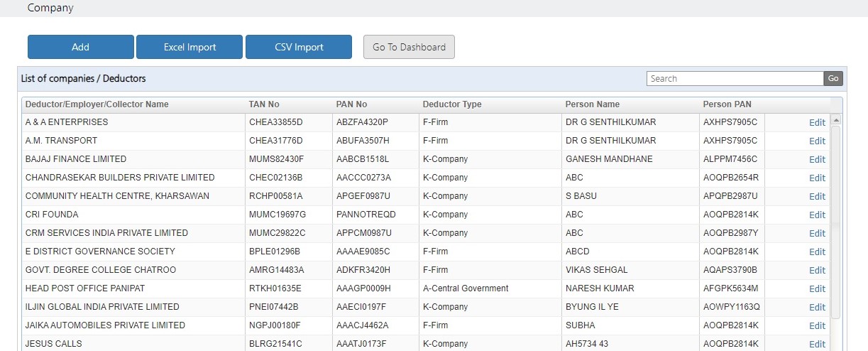Click the Add button
The height and width of the screenshot is (351, 868).
[81, 47]
